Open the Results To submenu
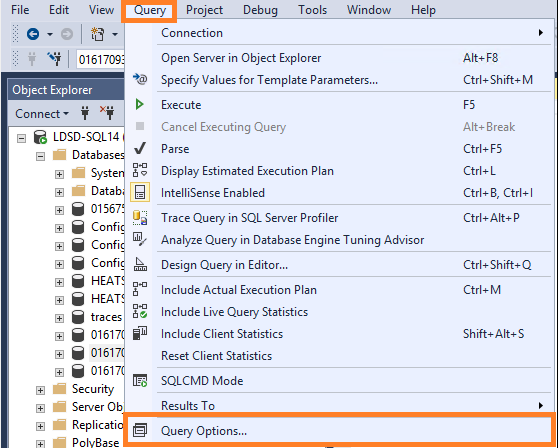This screenshot has width=558, height=448. click(x=339, y=405)
